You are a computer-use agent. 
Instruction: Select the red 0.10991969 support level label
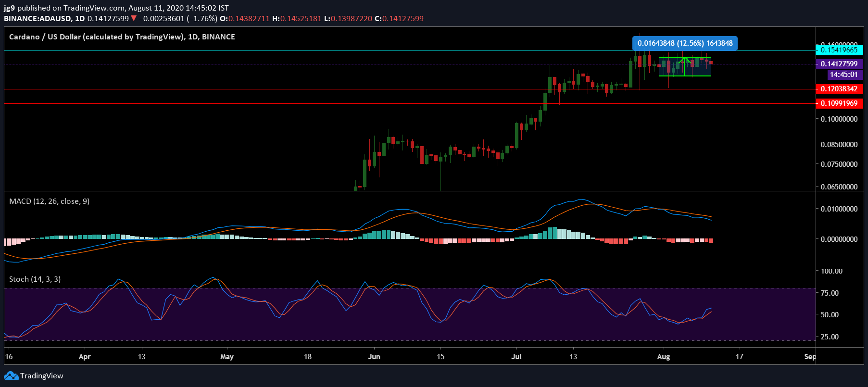(x=839, y=103)
